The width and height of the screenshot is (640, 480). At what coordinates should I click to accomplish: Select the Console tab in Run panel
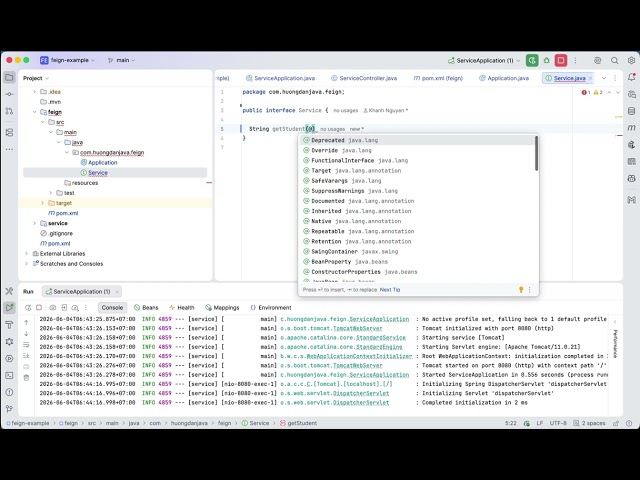point(112,308)
